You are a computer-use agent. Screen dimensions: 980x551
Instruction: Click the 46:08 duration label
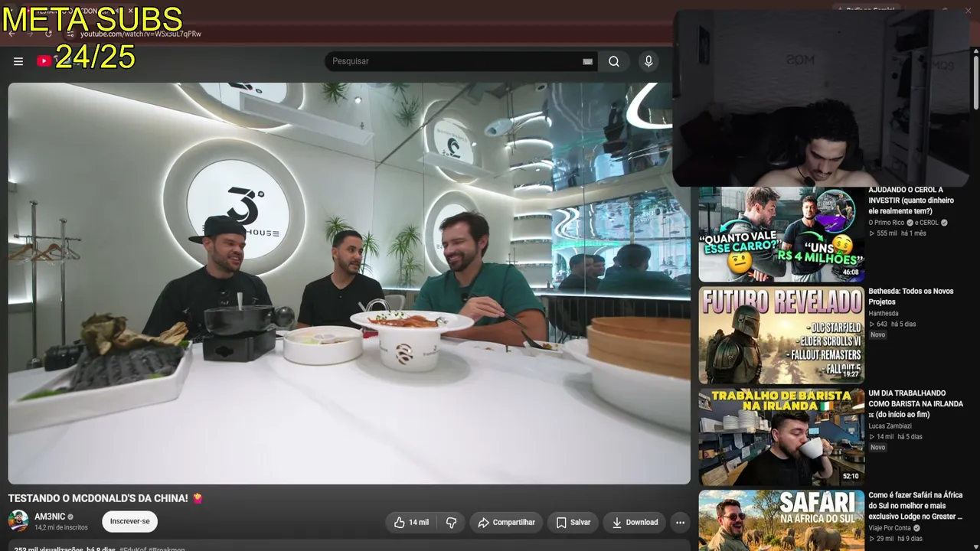pyautogui.click(x=851, y=272)
